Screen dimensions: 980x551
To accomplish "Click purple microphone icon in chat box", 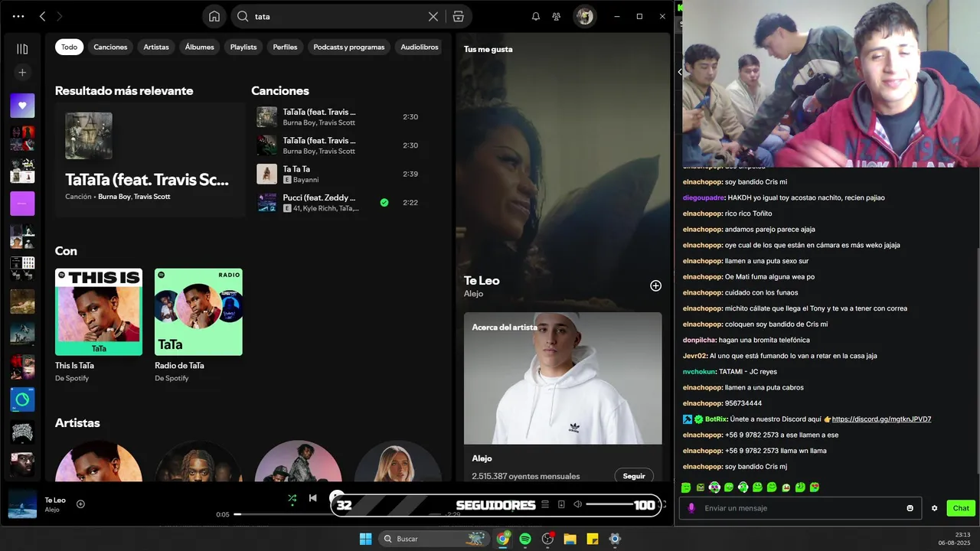I will (691, 508).
